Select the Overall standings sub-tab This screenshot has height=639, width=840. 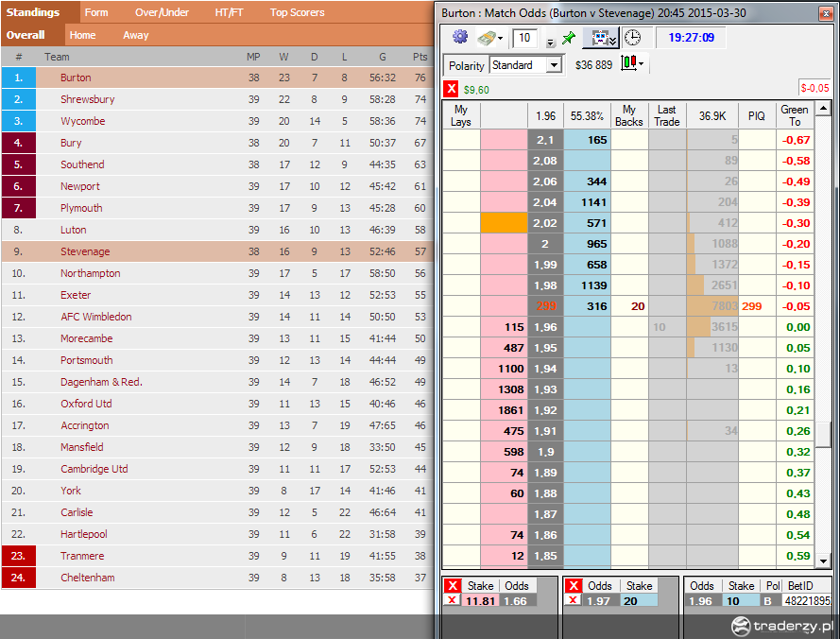pos(26,35)
